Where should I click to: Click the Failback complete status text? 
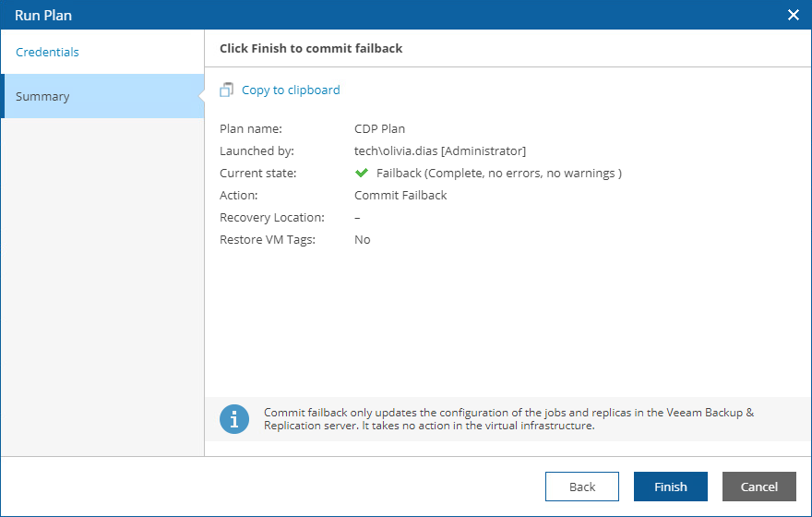click(498, 173)
